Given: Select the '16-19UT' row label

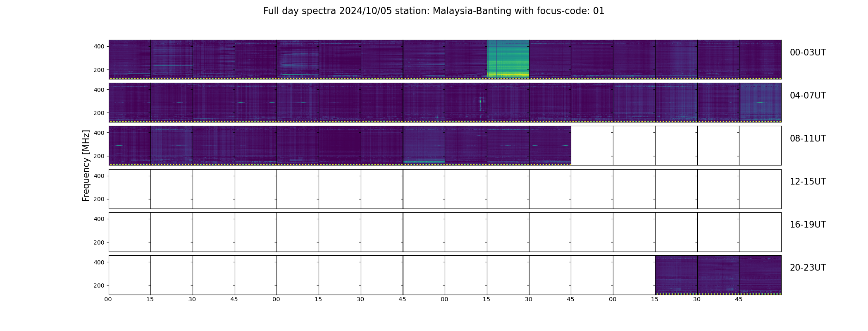Looking at the screenshot, I should 808,225.
